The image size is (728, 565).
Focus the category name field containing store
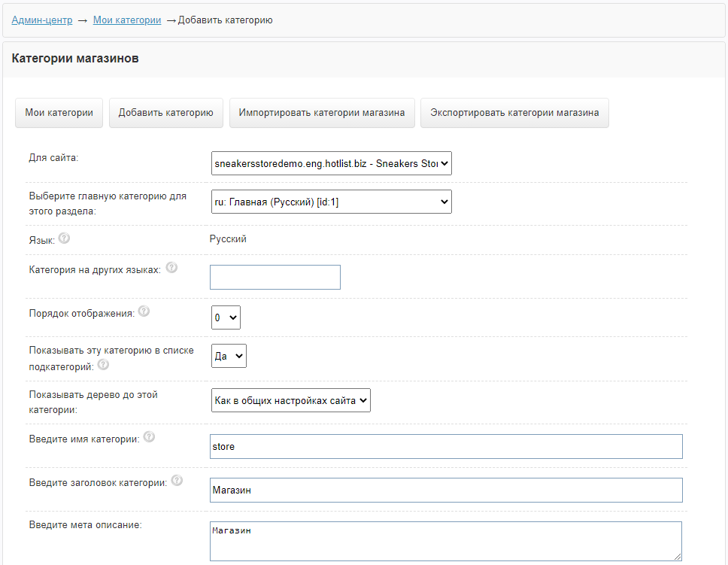point(446,446)
